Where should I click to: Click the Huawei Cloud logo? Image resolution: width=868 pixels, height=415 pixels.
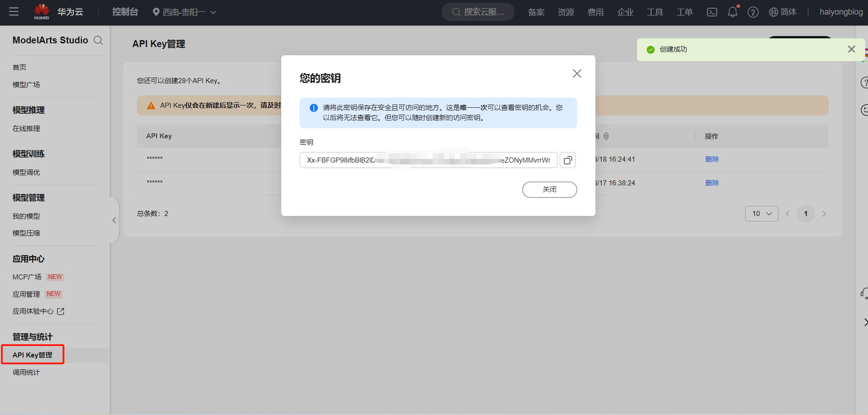pyautogui.click(x=42, y=11)
